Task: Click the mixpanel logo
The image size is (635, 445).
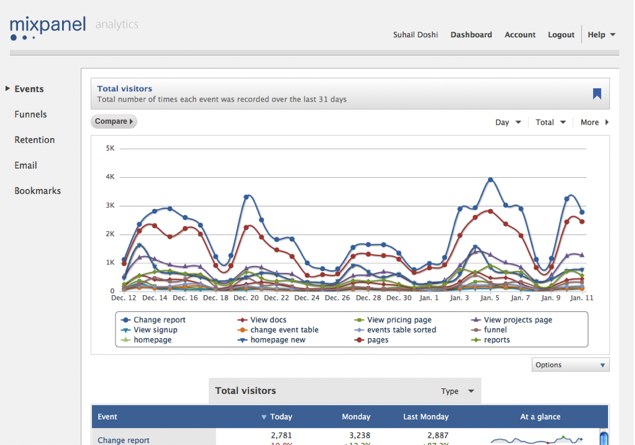Action: (x=48, y=26)
